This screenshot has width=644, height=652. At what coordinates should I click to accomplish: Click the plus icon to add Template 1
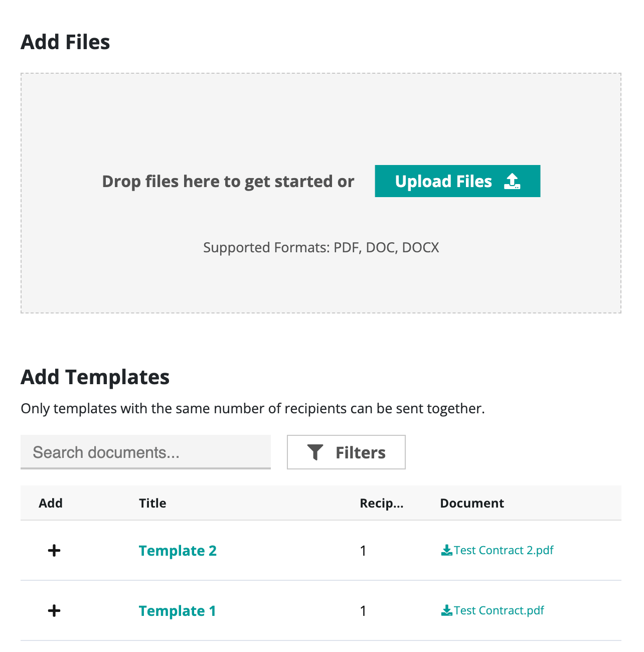[54, 610]
